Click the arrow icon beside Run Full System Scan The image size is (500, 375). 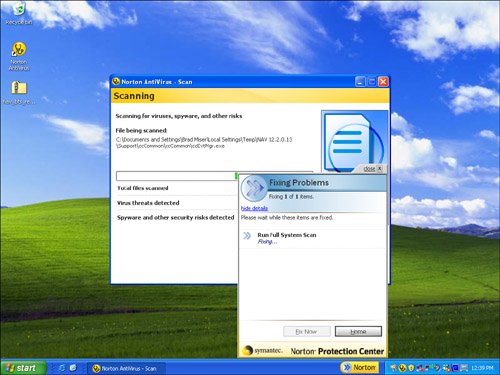pyautogui.click(x=247, y=236)
